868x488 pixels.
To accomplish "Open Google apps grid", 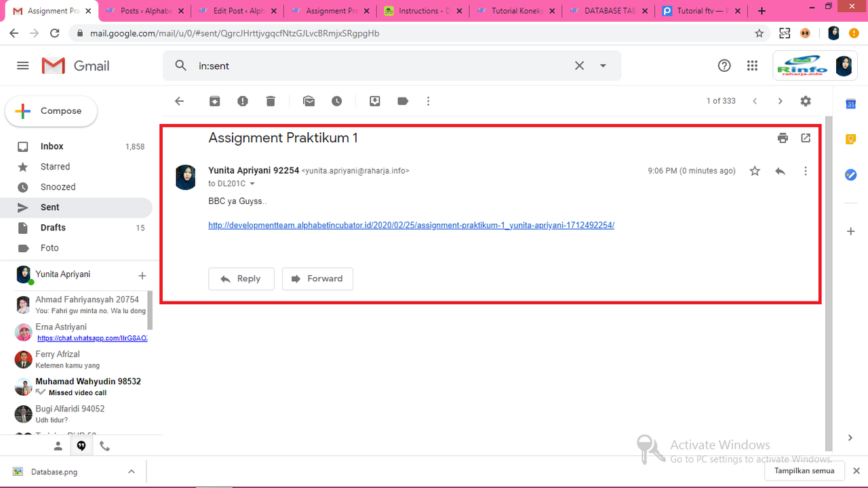I will point(752,66).
